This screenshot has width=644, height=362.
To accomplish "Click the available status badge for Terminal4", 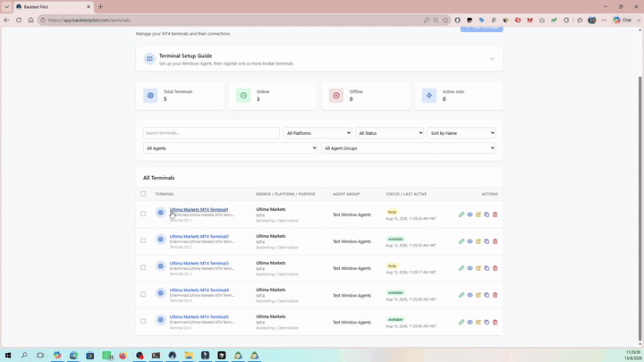I will [395, 292].
